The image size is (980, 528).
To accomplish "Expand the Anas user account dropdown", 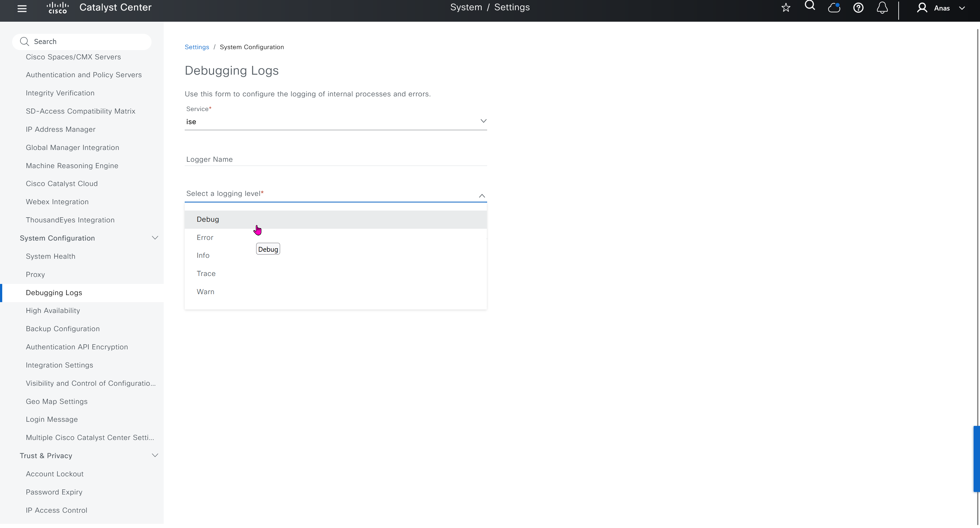I will [x=962, y=8].
